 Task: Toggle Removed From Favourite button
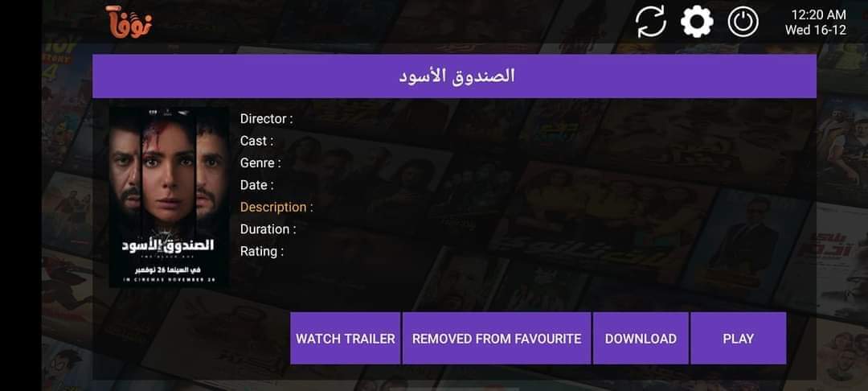click(x=497, y=339)
